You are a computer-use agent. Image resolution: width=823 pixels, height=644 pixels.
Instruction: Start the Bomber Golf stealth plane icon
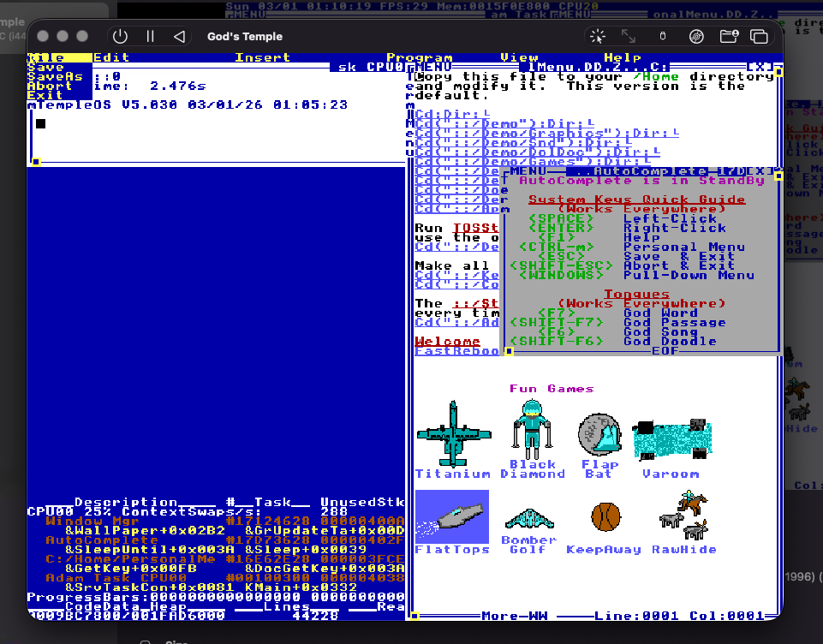pos(529,516)
